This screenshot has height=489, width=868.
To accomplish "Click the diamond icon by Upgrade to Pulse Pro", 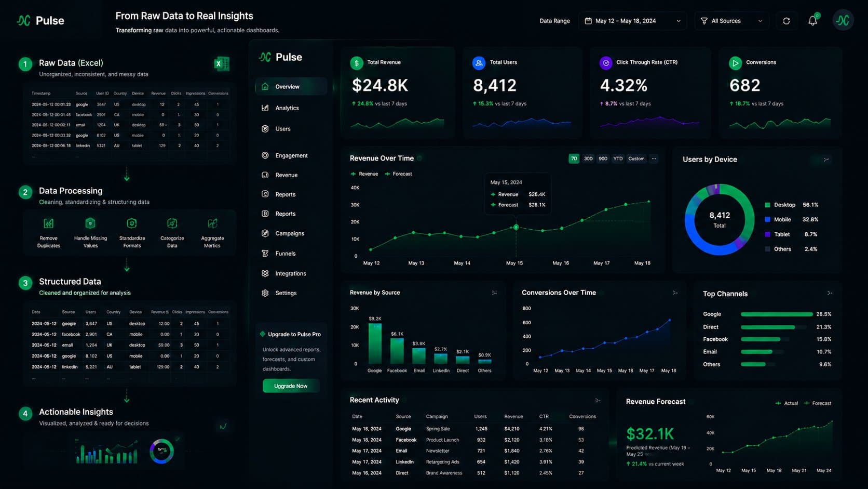I will (263, 334).
